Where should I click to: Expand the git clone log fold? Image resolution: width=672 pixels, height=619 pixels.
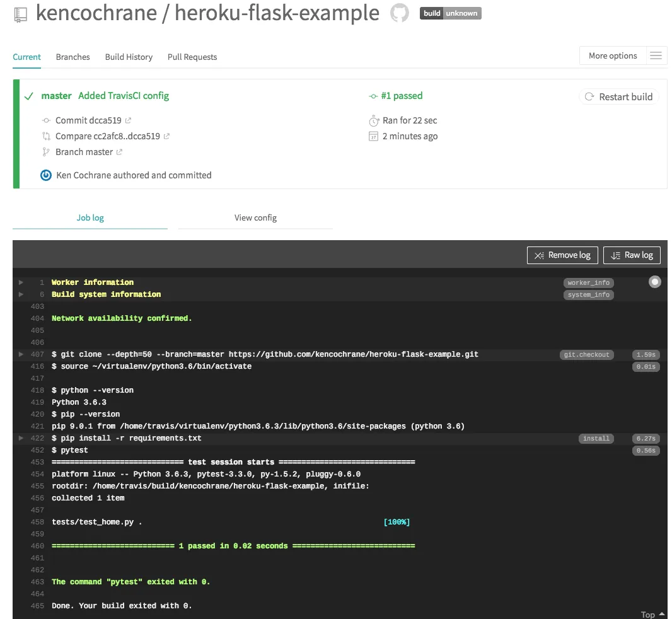tap(21, 354)
